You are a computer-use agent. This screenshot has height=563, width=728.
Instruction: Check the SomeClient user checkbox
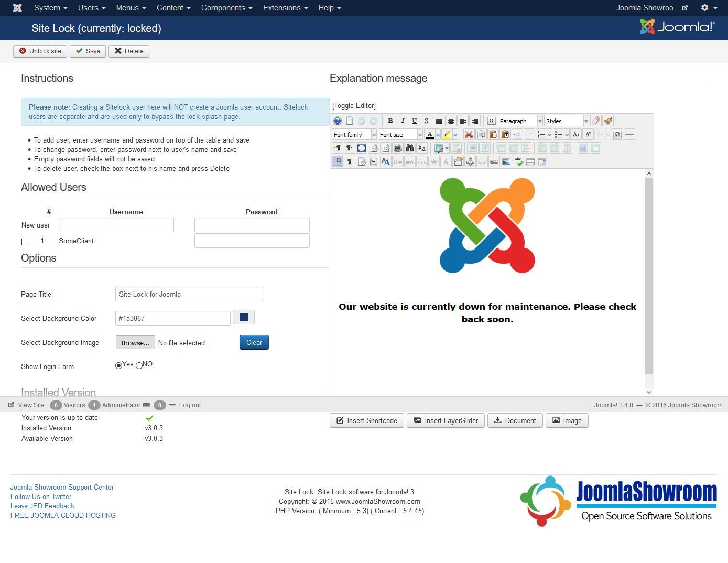25,242
